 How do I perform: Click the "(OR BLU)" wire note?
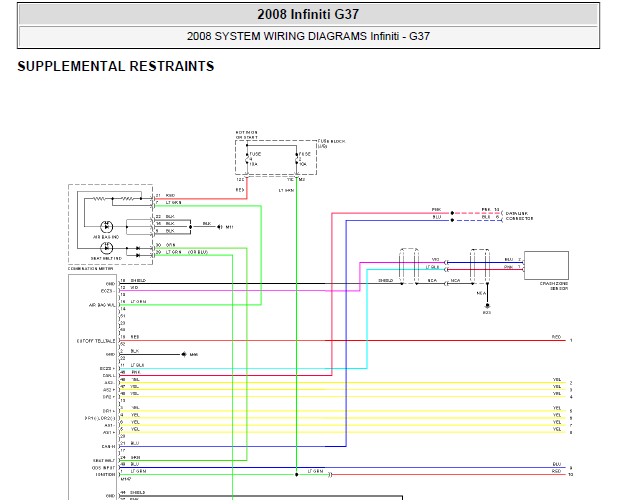tap(198, 252)
